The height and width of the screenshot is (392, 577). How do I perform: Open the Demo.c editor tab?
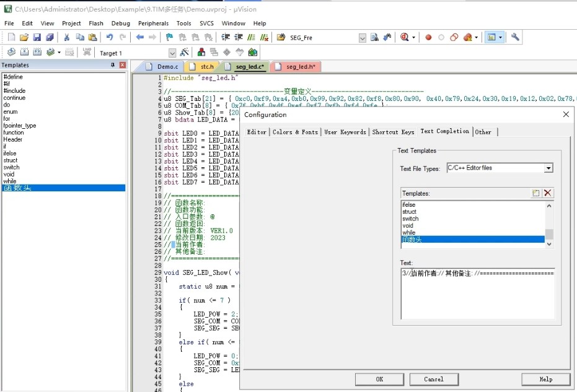[164, 66]
